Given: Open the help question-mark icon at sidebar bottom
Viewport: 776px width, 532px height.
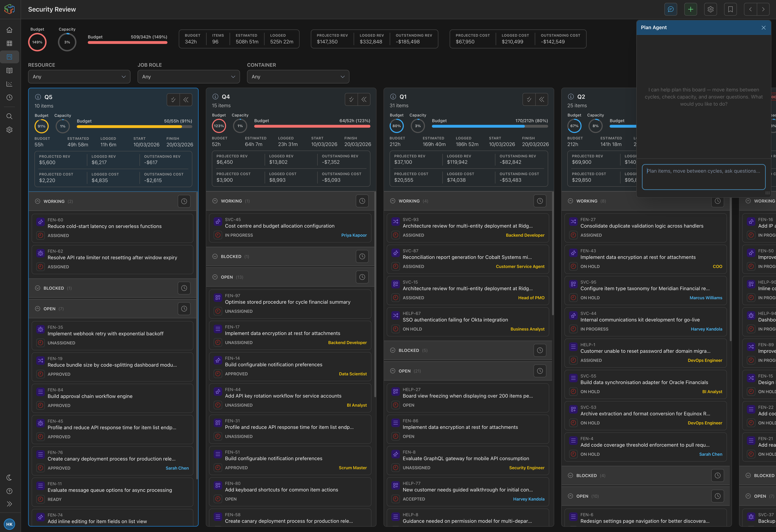Looking at the screenshot, I should 9,491.
